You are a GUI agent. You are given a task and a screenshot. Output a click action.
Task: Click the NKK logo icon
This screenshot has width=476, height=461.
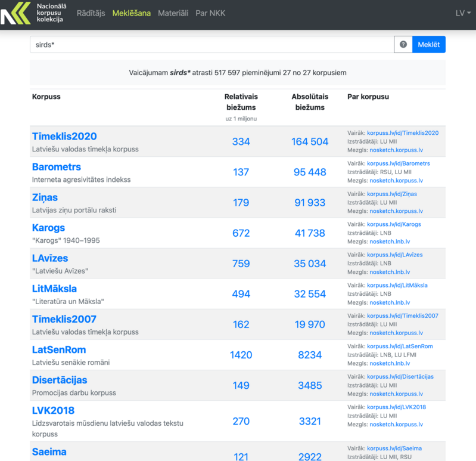click(15, 13)
